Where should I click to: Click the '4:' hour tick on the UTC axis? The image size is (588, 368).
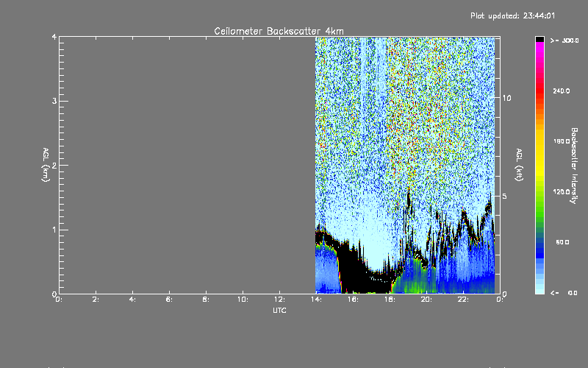coord(132,300)
